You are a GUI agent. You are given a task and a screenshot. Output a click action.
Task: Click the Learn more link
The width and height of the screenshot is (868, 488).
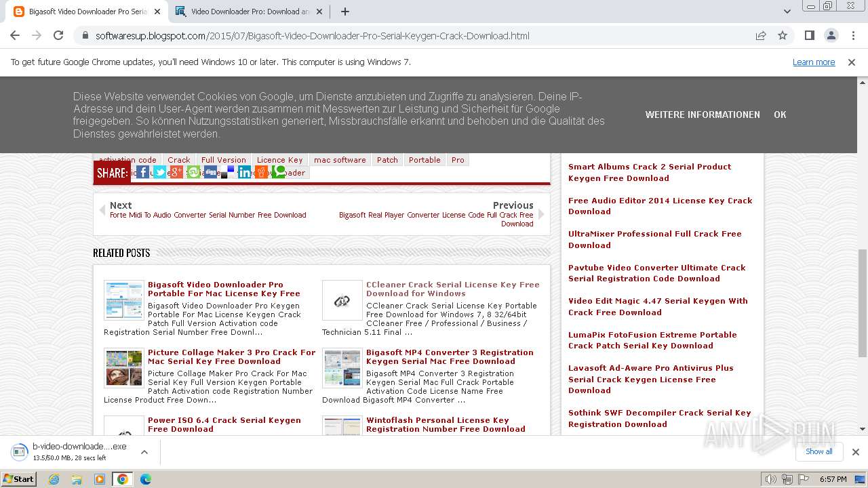[x=814, y=62]
